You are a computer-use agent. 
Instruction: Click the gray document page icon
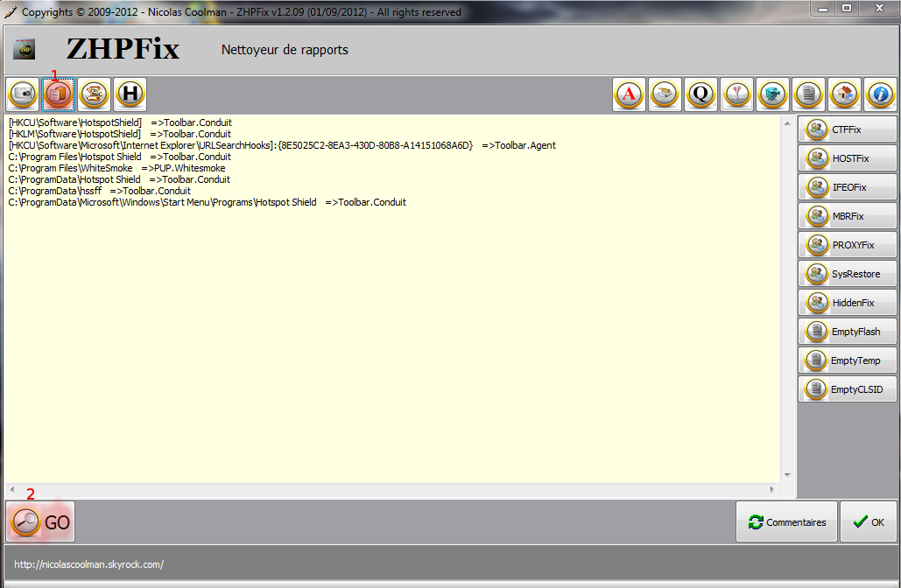pos(808,94)
